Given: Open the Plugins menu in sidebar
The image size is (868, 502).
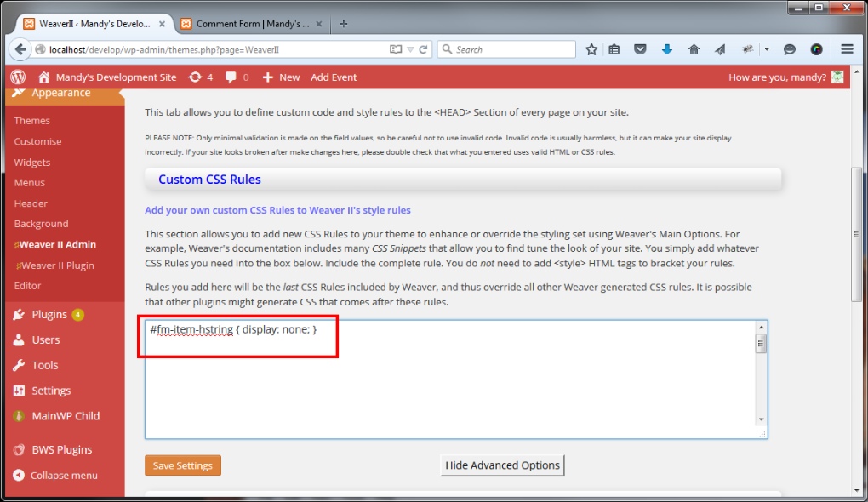Looking at the screenshot, I should pyautogui.click(x=49, y=314).
